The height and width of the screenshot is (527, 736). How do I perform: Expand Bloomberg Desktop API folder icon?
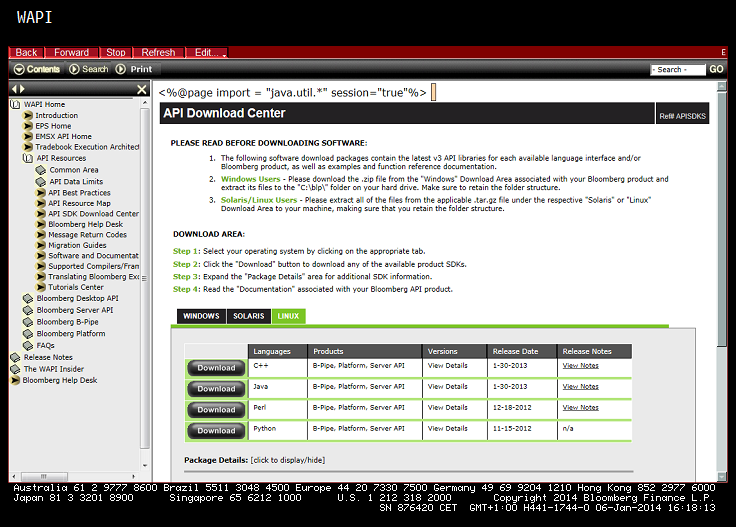[28, 298]
